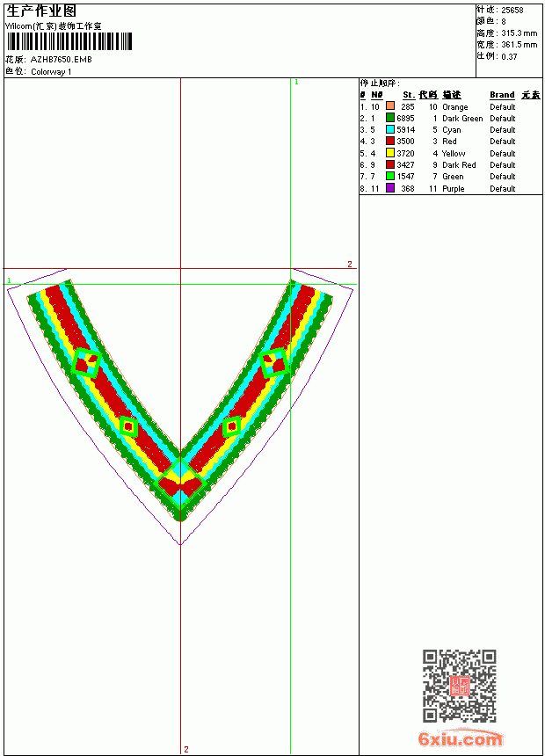
Task: Click the AZHB7650.EMB file name text
Action: tap(62, 60)
